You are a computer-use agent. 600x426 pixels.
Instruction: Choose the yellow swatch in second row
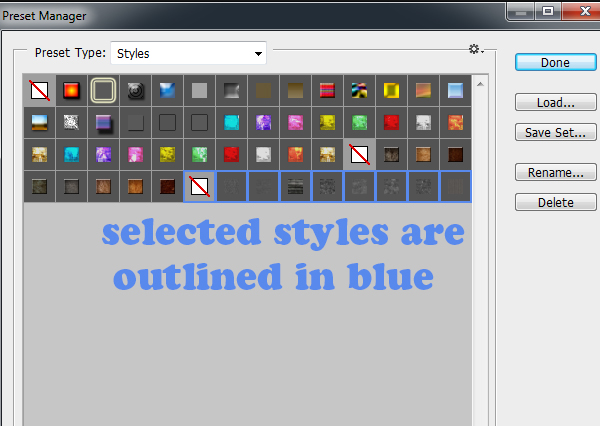click(328, 123)
